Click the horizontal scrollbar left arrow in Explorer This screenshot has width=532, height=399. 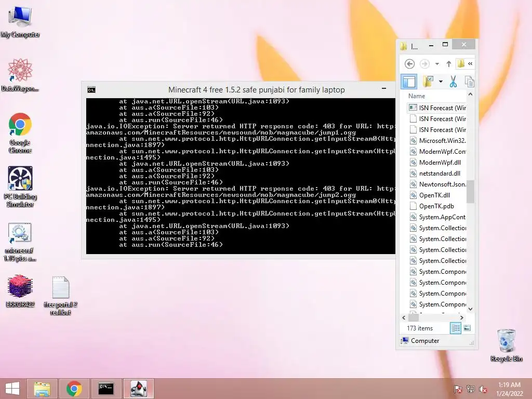pyautogui.click(x=404, y=317)
